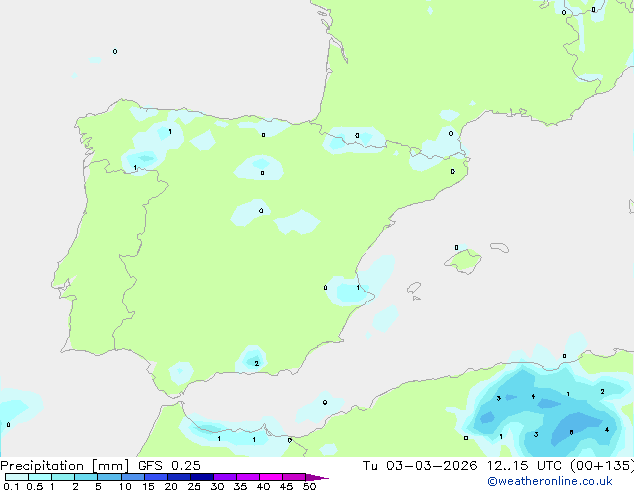Click the "Tu 03-03-2026" date text

[420, 466]
